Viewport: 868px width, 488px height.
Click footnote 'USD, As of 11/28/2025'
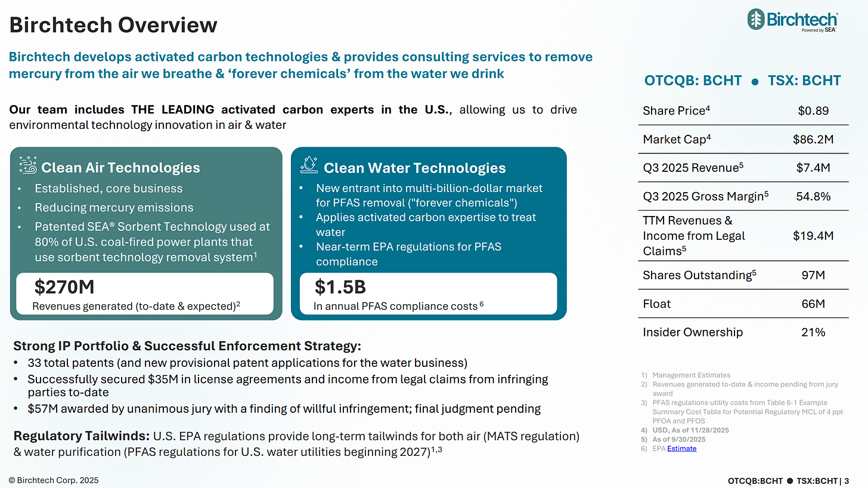point(690,430)
